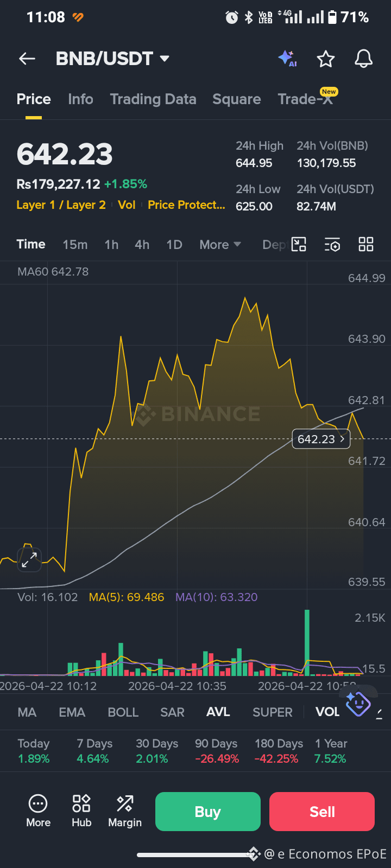Tap the 7 Days 4.64% performance

(94, 751)
